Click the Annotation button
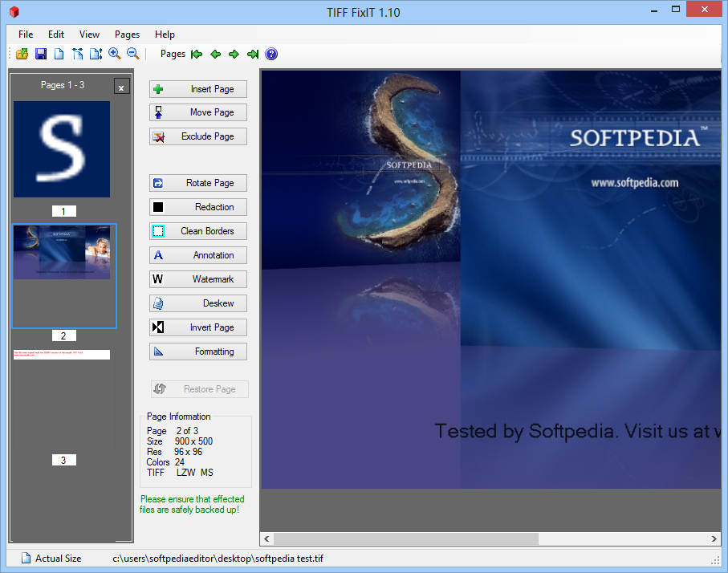 197,255
